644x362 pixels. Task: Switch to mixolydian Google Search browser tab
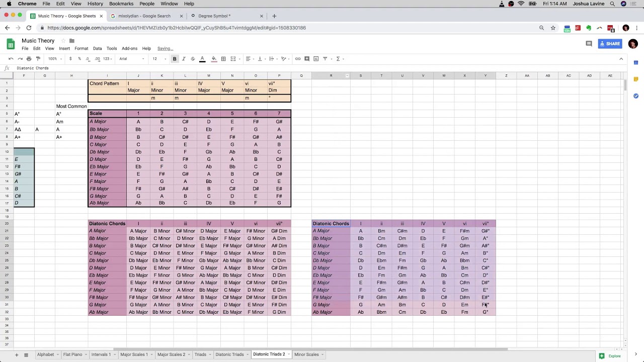pyautogui.click(x=144, y=16)
